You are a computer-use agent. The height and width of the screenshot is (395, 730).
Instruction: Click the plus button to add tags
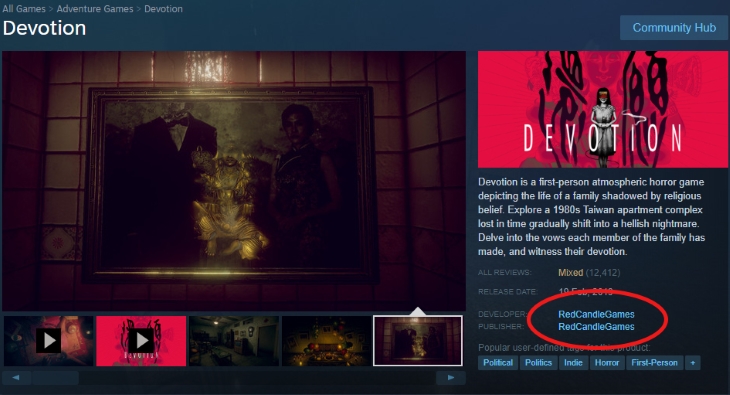point(693,362)
